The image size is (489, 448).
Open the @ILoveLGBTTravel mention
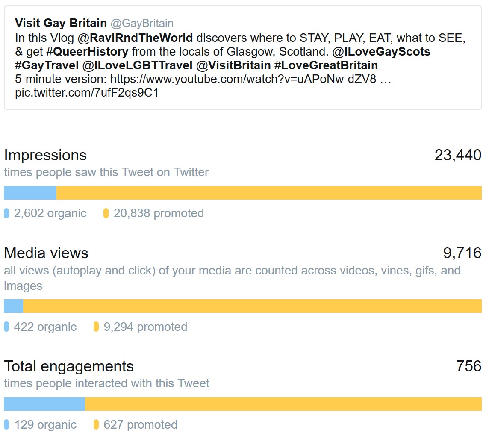tap(138, 65)
